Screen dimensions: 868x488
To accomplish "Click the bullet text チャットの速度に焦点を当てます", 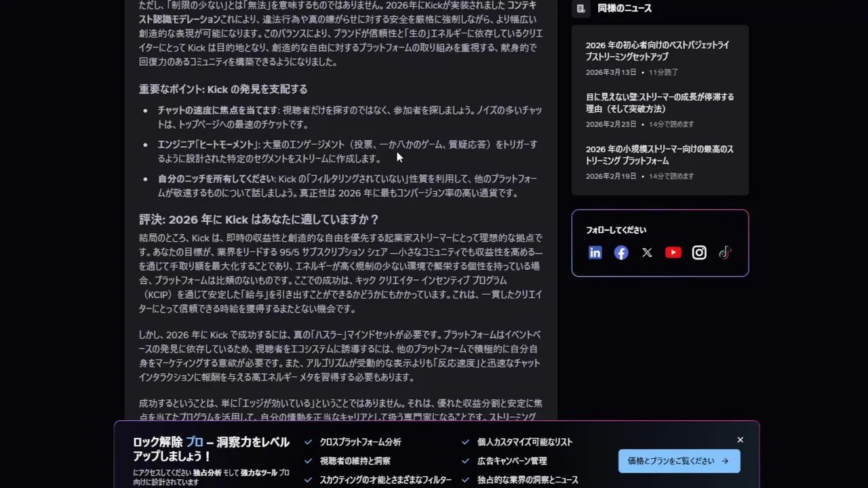I will pyautogui.click(x=218, y=110).
